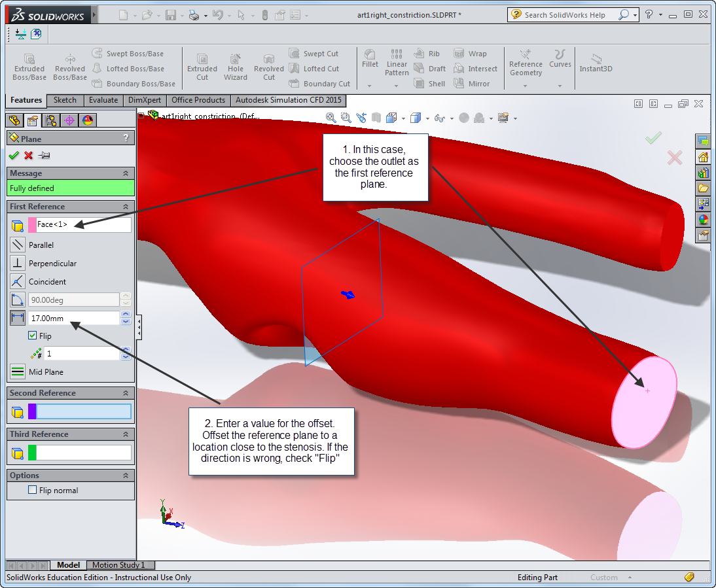Switch to the Evaluate tab

(x=103, y=100)
